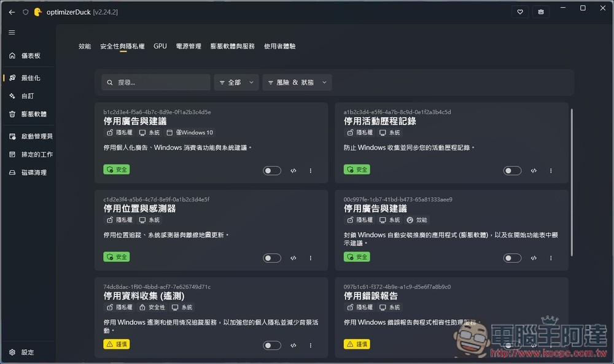Viewport: 614px width, 364px height.
Task: Switch to the 效能 tab
Action: tap(85, 46)
